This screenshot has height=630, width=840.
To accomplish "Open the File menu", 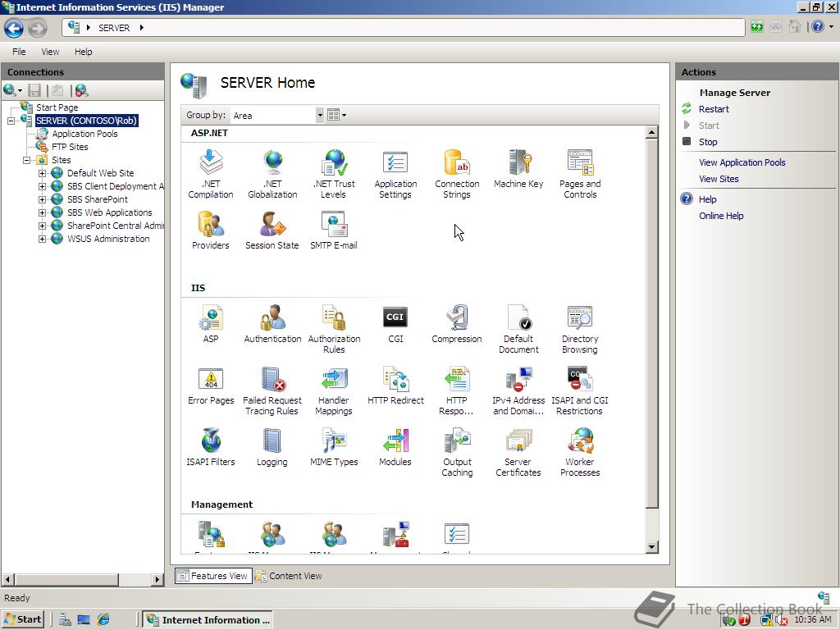I will 19,52.
